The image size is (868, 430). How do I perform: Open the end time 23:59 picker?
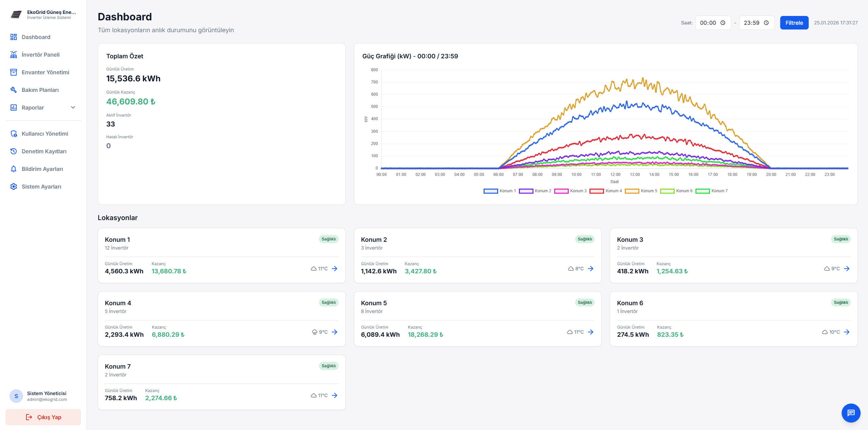point(756,23)
